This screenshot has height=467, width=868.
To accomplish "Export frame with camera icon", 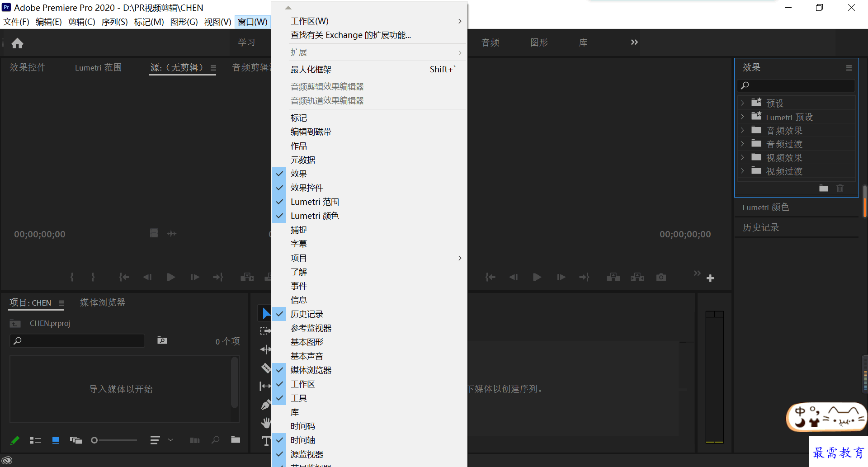I will click(661, 277).
